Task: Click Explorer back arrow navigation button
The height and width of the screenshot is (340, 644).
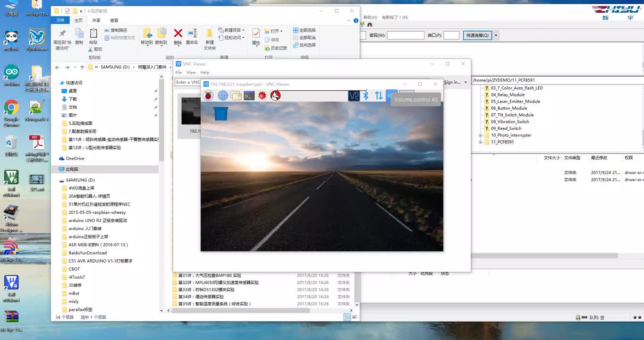Action: tap(58, 67)
